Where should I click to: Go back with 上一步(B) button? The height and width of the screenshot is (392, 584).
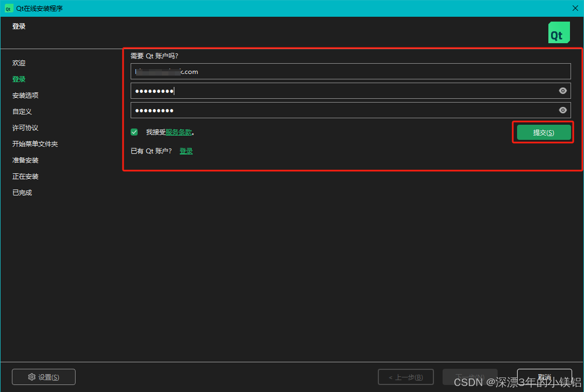pyautogui.click(x=405, y=377)
